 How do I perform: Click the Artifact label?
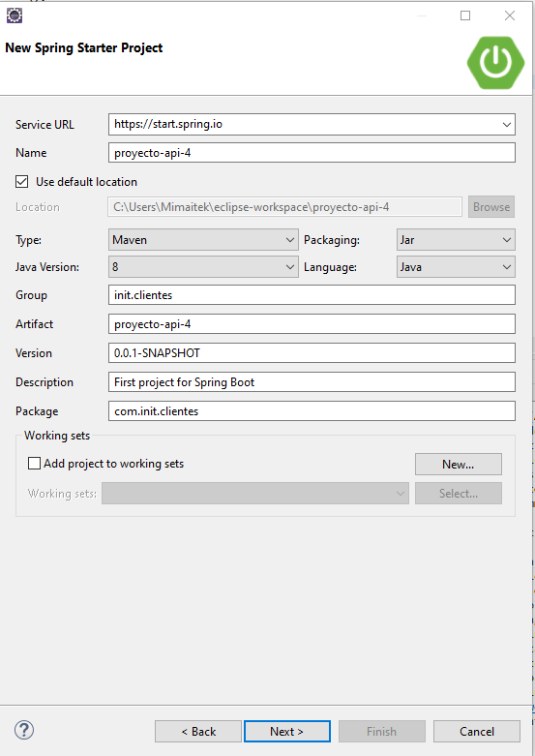pyautogui.click(x=34, y=324)
